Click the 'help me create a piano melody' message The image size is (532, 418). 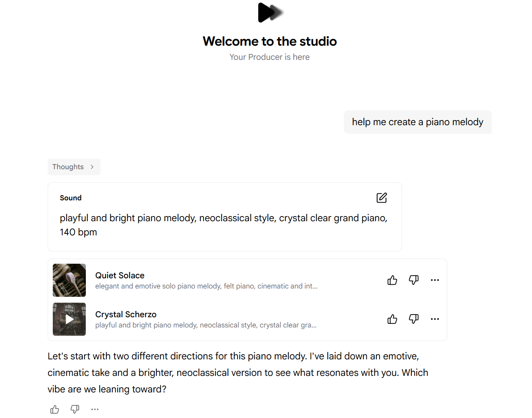pos(417,122)
